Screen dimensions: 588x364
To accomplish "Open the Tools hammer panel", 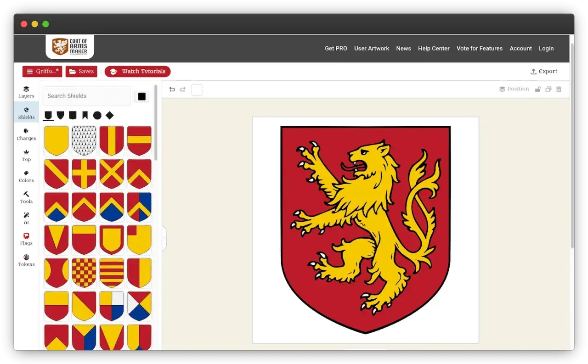I will 26,197.
